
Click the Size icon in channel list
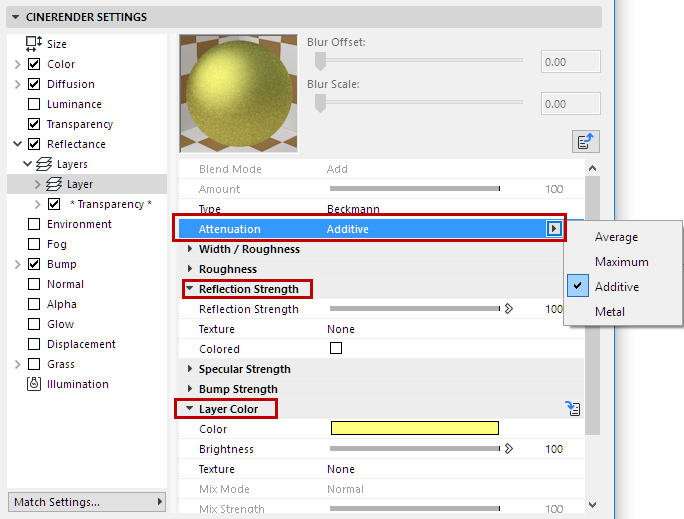click(x=34, y=44)
